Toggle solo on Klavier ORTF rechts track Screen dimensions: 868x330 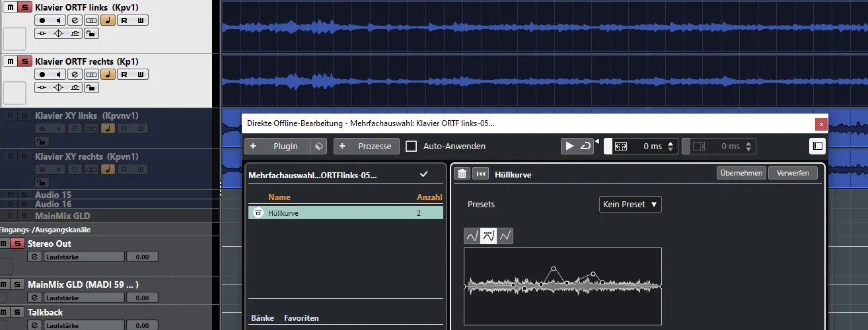point(24,61)
